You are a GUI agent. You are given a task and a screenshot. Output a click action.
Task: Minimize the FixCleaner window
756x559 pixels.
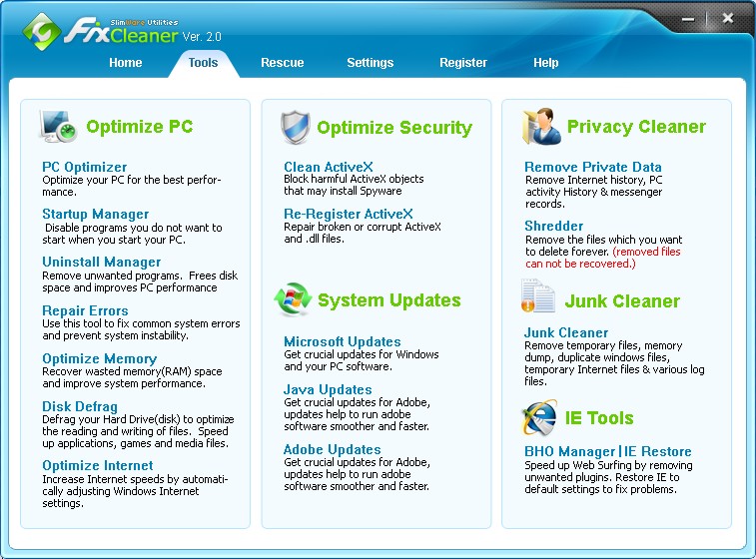point(688,19)
